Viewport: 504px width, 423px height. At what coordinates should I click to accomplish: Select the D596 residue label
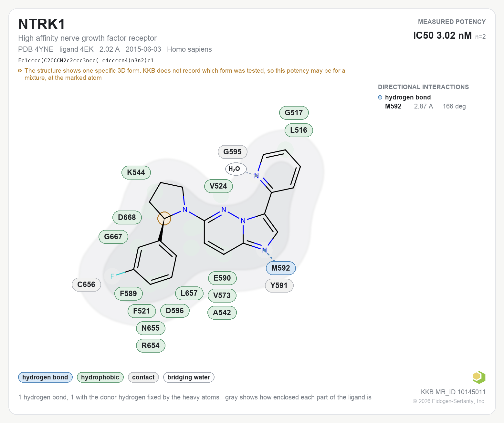175,311
